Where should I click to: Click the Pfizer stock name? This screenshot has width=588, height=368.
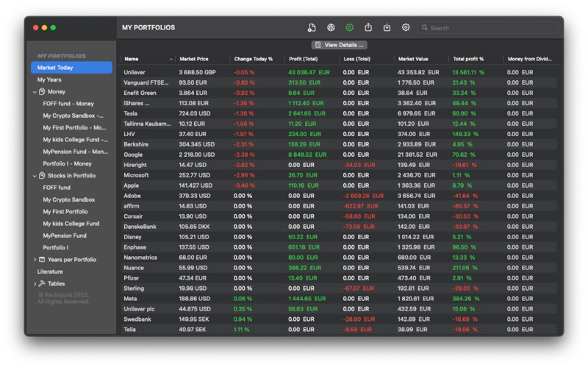click(x=132, y=278)
